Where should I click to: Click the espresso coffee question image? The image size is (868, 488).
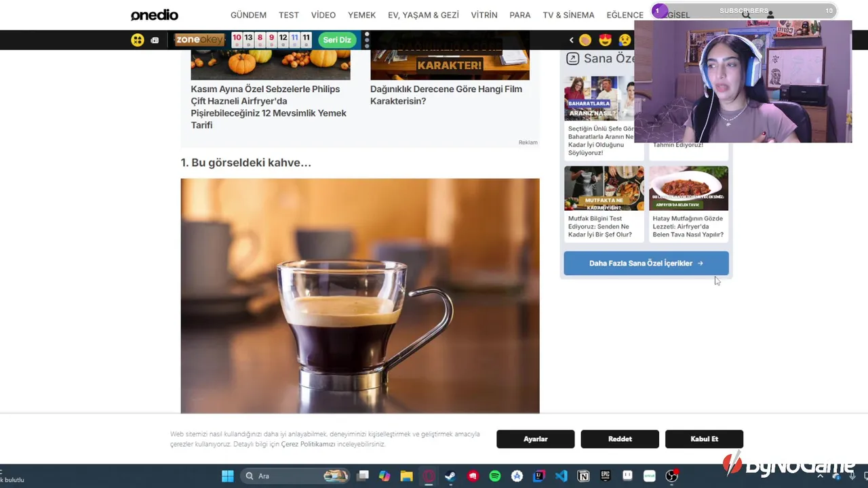point(360,296)
